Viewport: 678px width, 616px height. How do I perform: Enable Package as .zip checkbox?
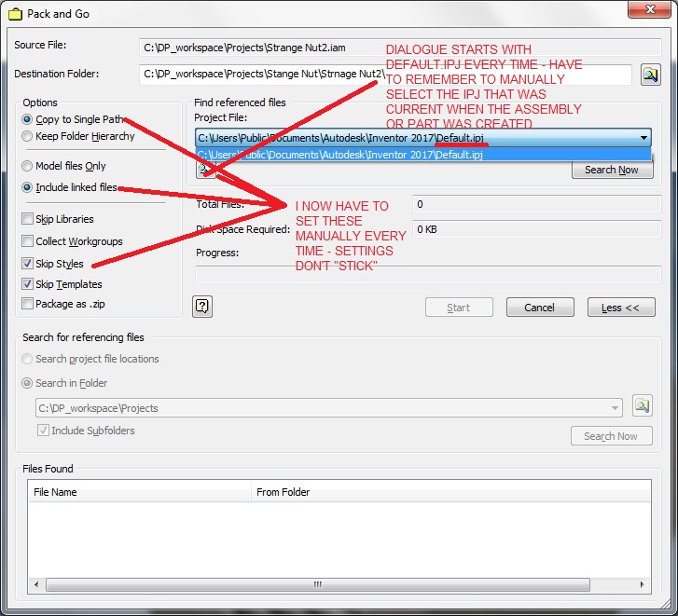pyautogui.click(x=27, y=304)
